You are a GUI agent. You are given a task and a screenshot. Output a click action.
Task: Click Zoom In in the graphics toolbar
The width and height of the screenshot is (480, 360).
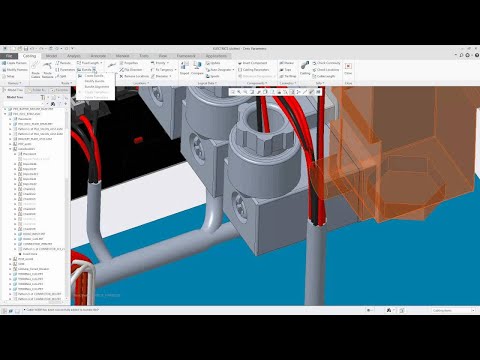pyautogui.click(x=239, y=92)
